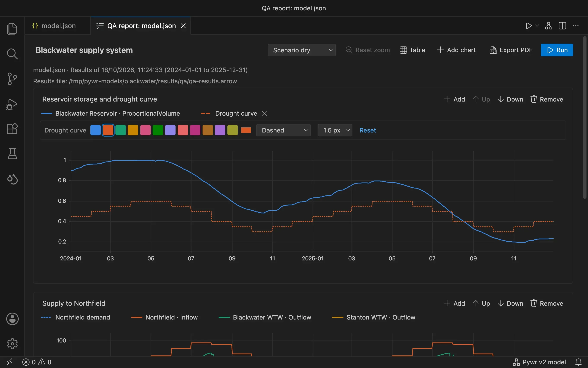Open the Testing flask icon
Viewport: 588px width, 368px height.
tap(12, 154)
